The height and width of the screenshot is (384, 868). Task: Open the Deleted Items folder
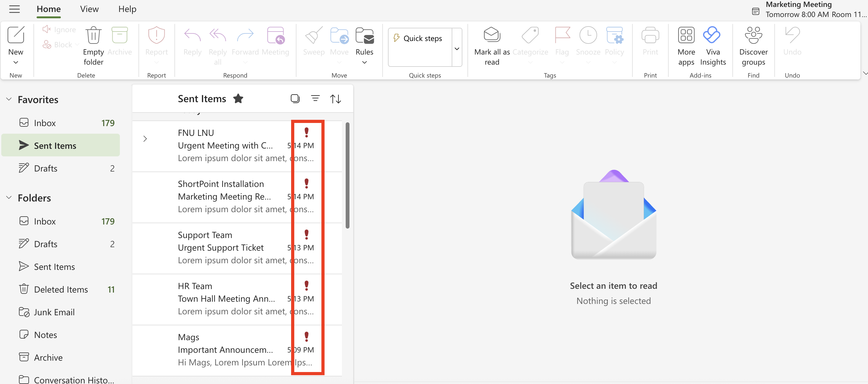pyautogui.click(x=61, y=289)
